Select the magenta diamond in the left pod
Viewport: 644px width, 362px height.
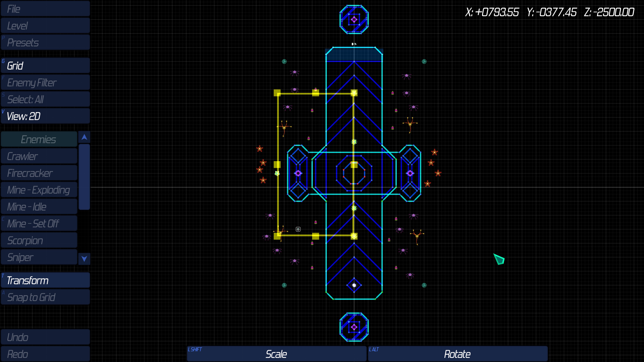298,173
